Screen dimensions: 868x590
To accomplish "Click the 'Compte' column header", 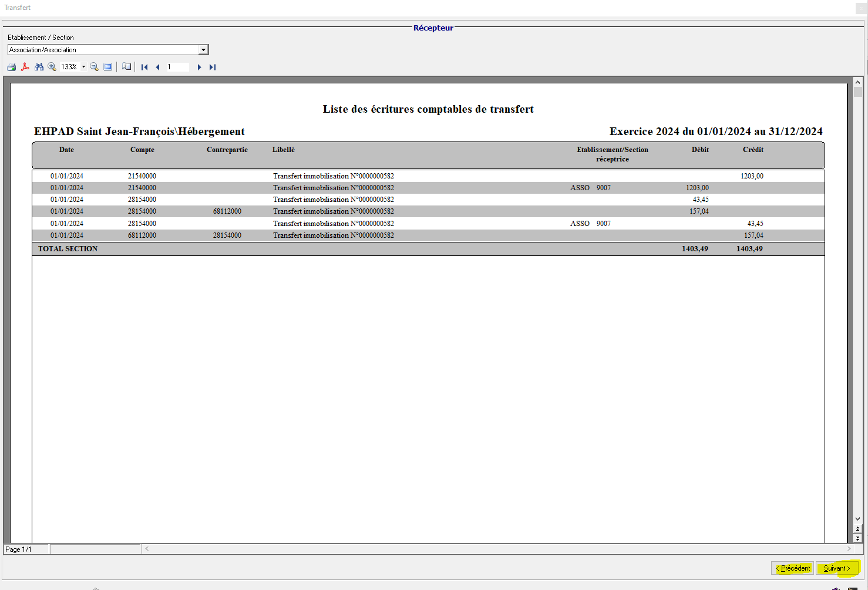I will 142,150.
